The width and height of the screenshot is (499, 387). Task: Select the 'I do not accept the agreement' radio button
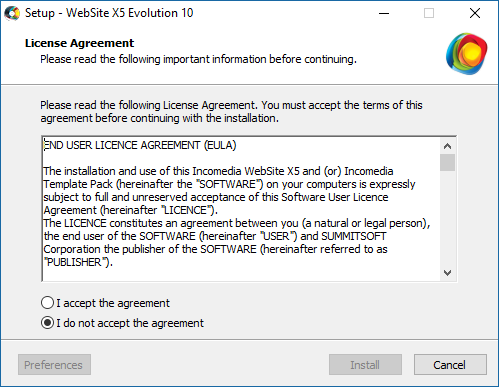coord(47,323)
